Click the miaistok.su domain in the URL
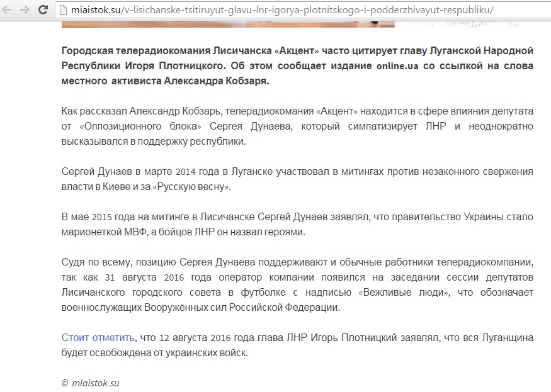Screen dimensions: 551x392 pyautogui.click(x=98, y=11)
